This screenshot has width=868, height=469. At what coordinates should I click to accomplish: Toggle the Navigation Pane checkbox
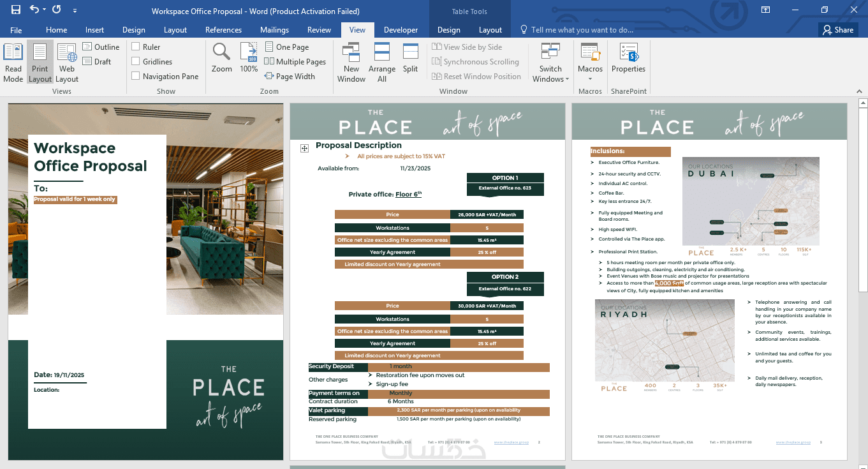tap(136, 76)
